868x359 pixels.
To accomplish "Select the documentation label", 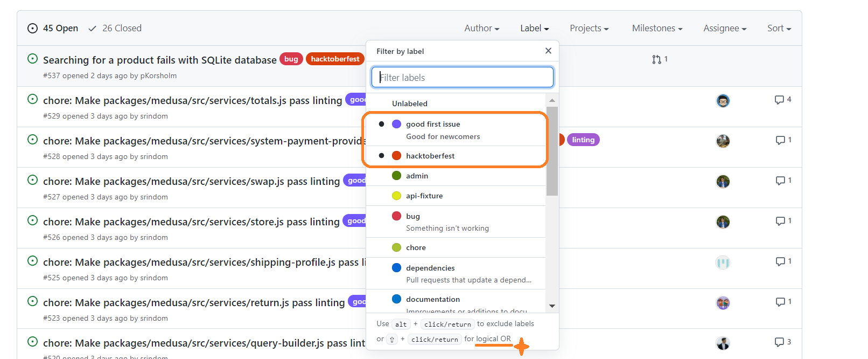I will coord(456,301).
